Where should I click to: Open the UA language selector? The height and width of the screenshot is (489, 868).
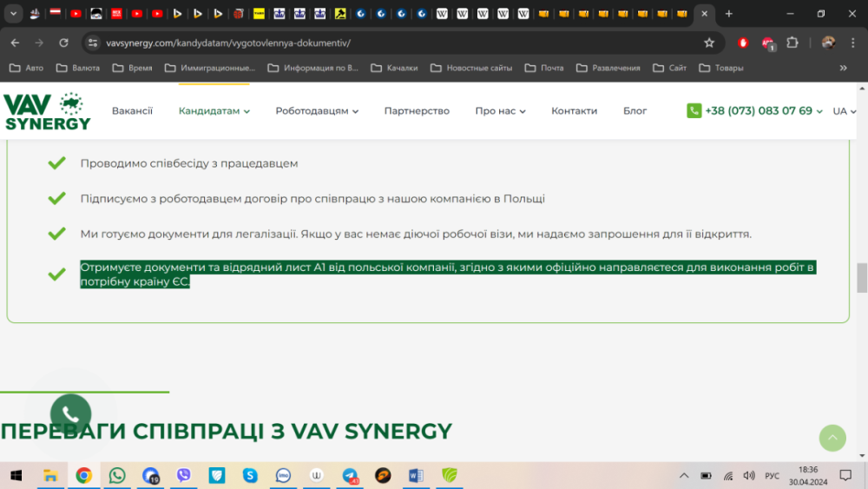[844, 111]
